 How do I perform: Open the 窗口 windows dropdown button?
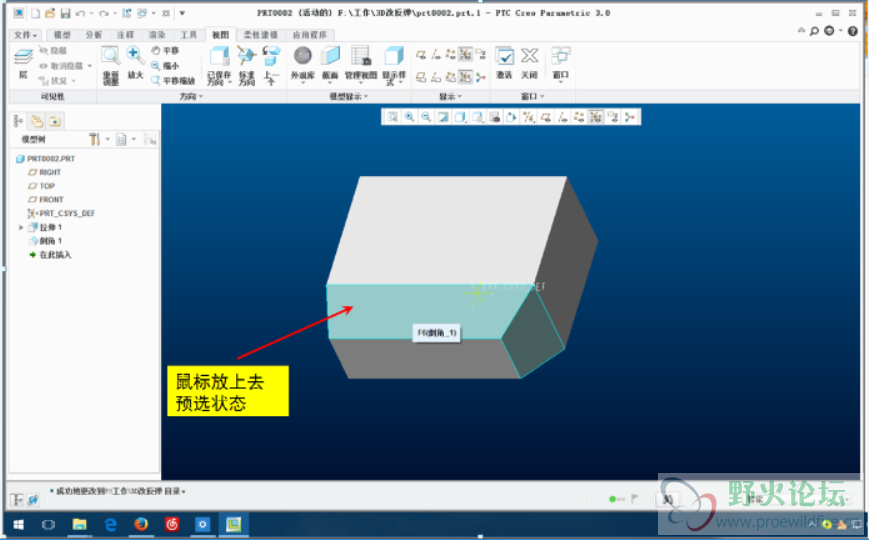(560, 65)
